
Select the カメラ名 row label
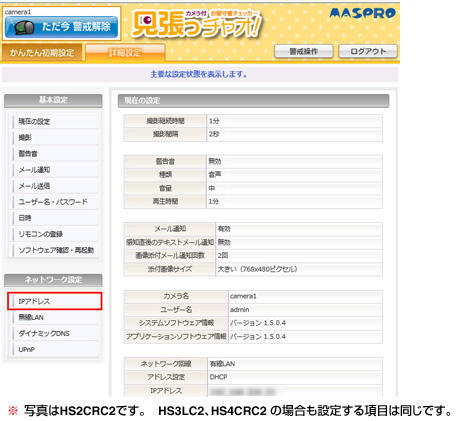[x=176, y=296]
